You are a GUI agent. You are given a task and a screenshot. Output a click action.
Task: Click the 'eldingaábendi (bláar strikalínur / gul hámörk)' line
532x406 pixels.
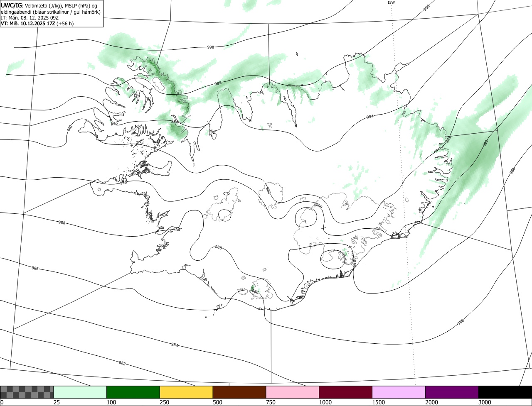(x=50, y=12)
